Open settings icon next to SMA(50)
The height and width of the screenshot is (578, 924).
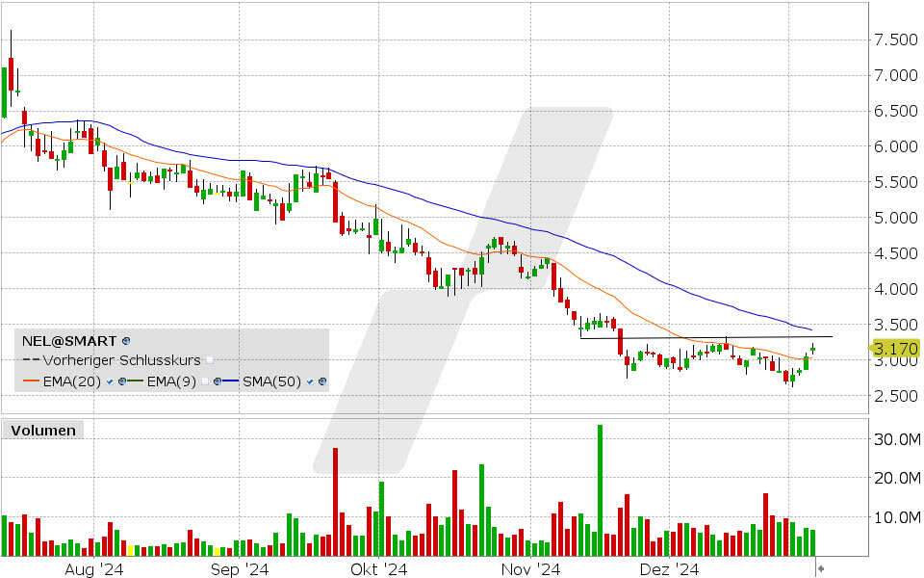tap(322, 381)
